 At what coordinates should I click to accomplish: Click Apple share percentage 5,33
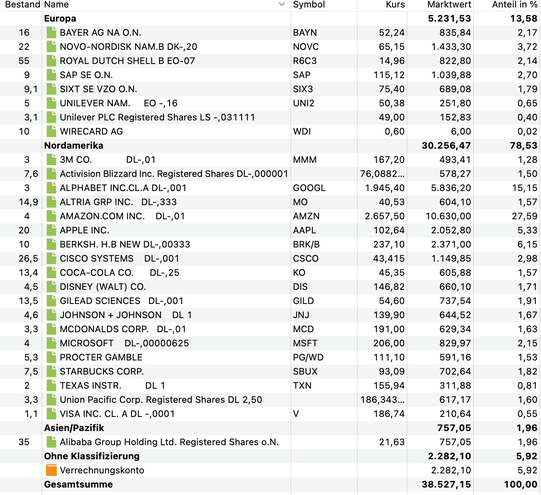(x=527, y=230)
